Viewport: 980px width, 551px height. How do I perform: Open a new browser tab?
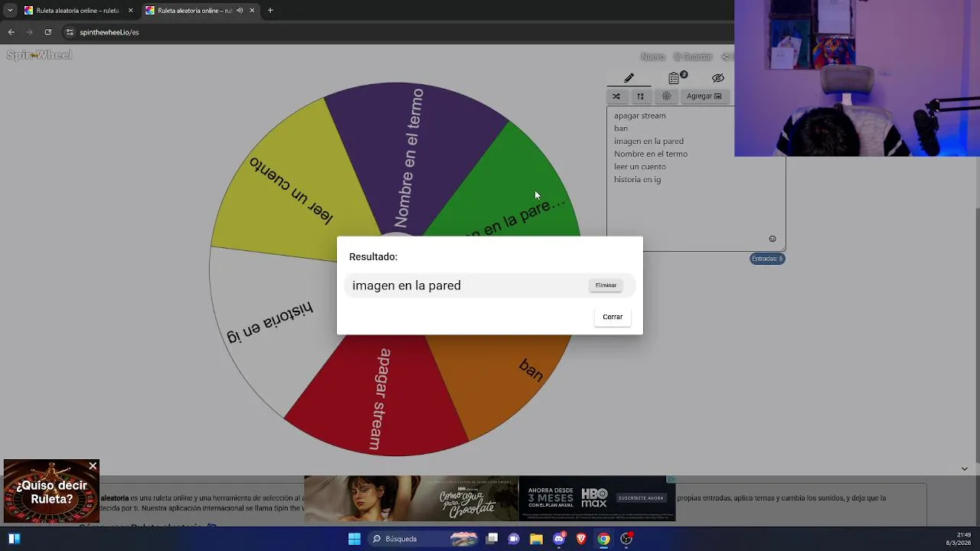(270, 11)
